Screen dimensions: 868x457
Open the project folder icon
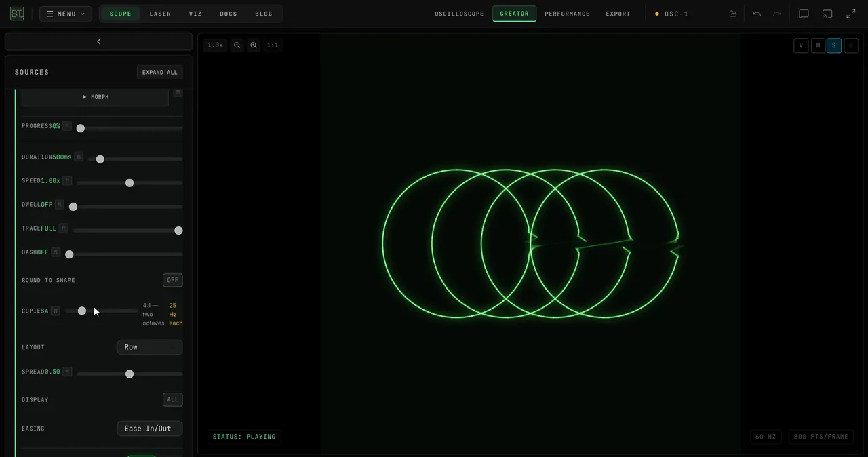tap(733, 14)
